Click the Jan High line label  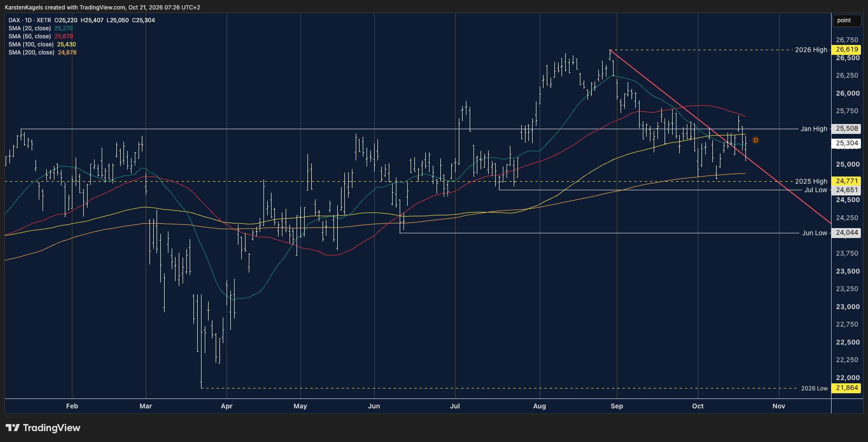tap(814, 129)
